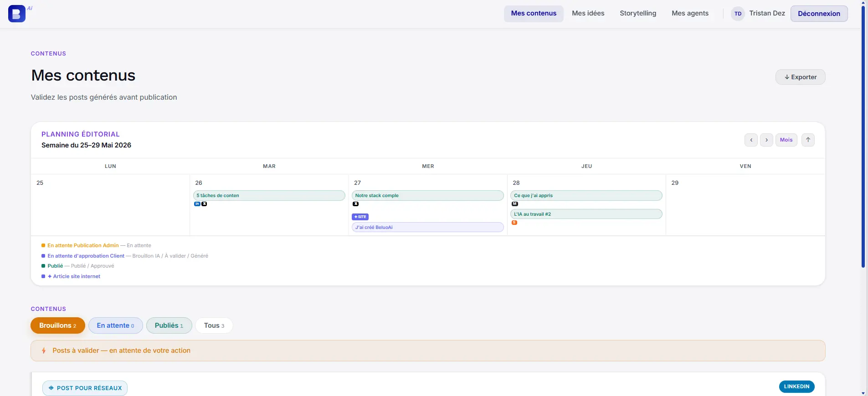Select the Tous tab
Screen dimensions: 868x396
click(214, 325)
